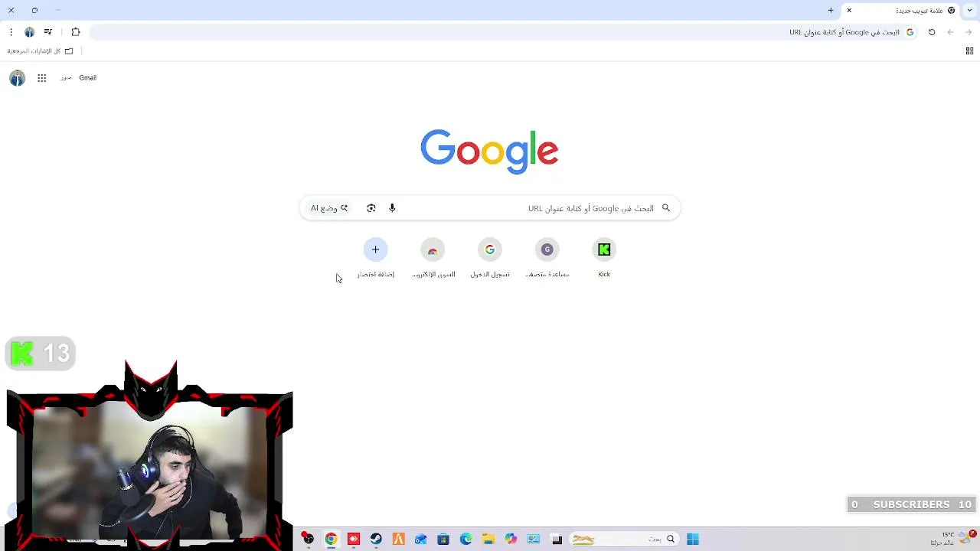Click the taskbar search box
Screen dimensions: 980x551
coord(624,540)
